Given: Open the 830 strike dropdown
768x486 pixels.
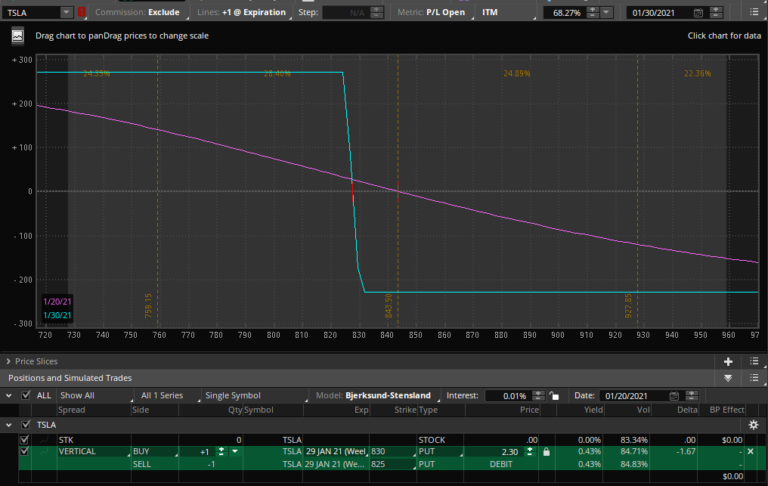Looking at the screenshot, I should click(393, 452).
